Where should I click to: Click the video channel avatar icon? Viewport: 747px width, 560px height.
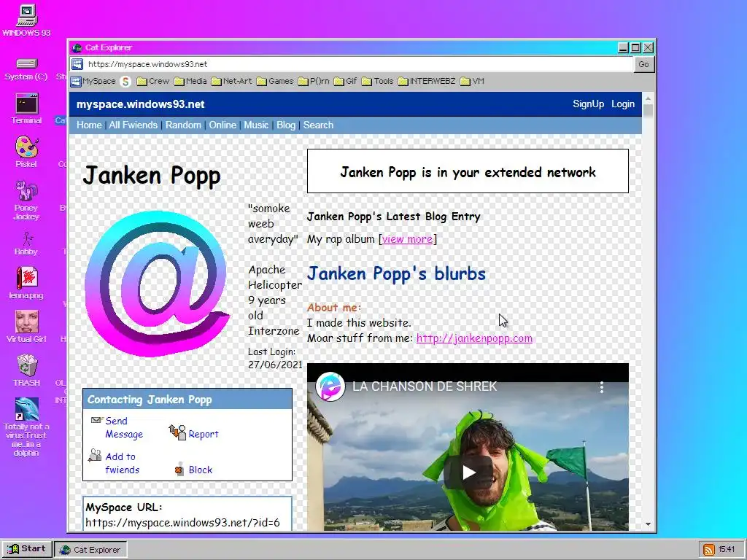[x=330, y=386]
